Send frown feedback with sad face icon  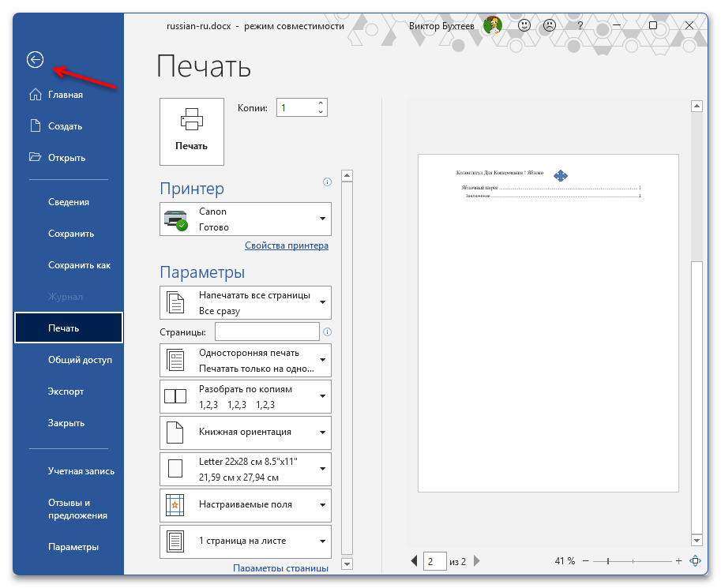[550, 25]
